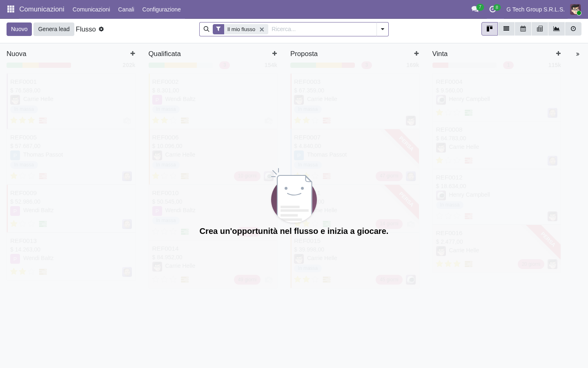This screenshot has height=368, width=588.
Task: Open the Flusso settings gear
Action: click(x=101, y=29)
